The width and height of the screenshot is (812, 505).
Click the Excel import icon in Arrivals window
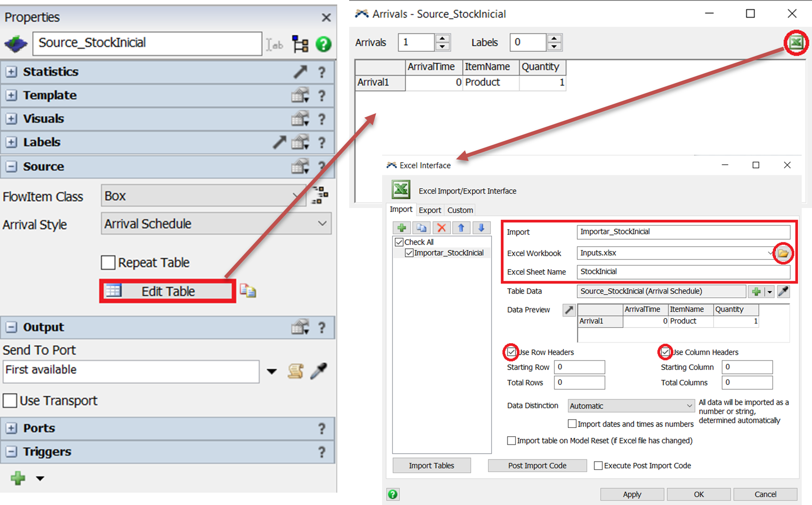tap(796, 42)
